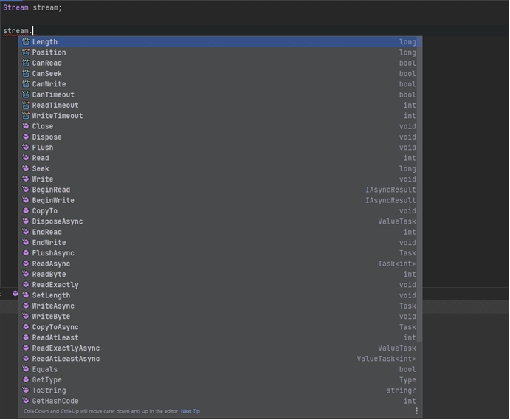This screenshot has width=510, height=420.
Task: Click the Stream type in the declaration
Action: (x=15, y=7)
